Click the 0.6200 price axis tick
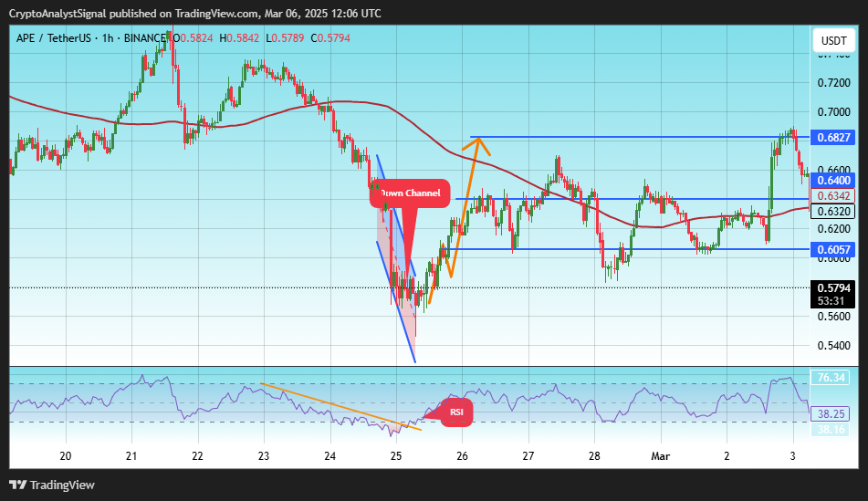 click(833, 229)
